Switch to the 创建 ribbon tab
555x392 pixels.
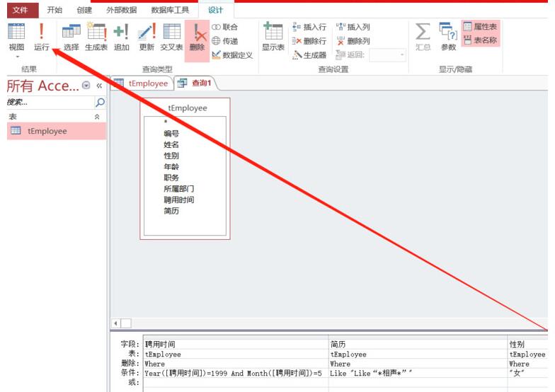84,10
